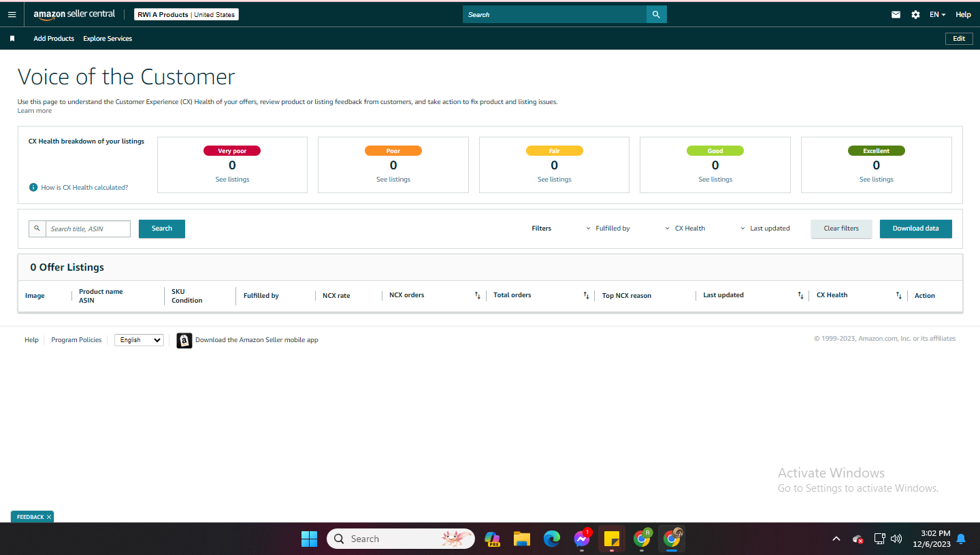
Task: Open the EN language dropdown
Action: pos(938,14)
